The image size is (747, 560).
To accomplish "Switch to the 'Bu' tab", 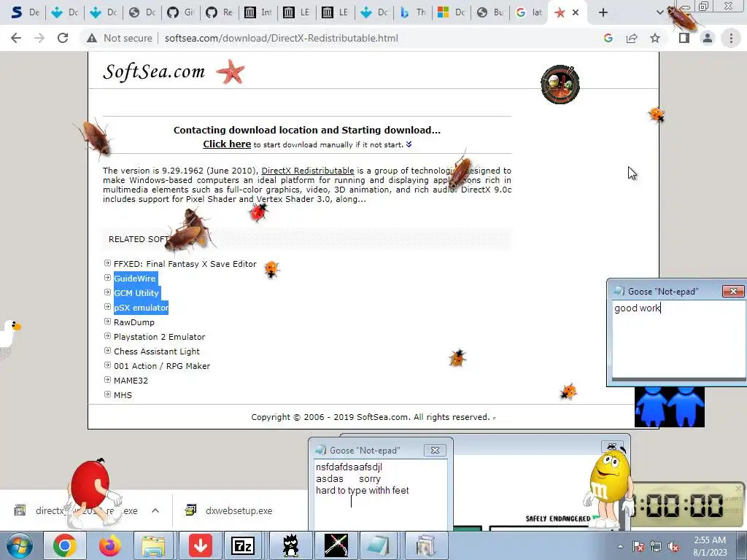I will [490, 12].
